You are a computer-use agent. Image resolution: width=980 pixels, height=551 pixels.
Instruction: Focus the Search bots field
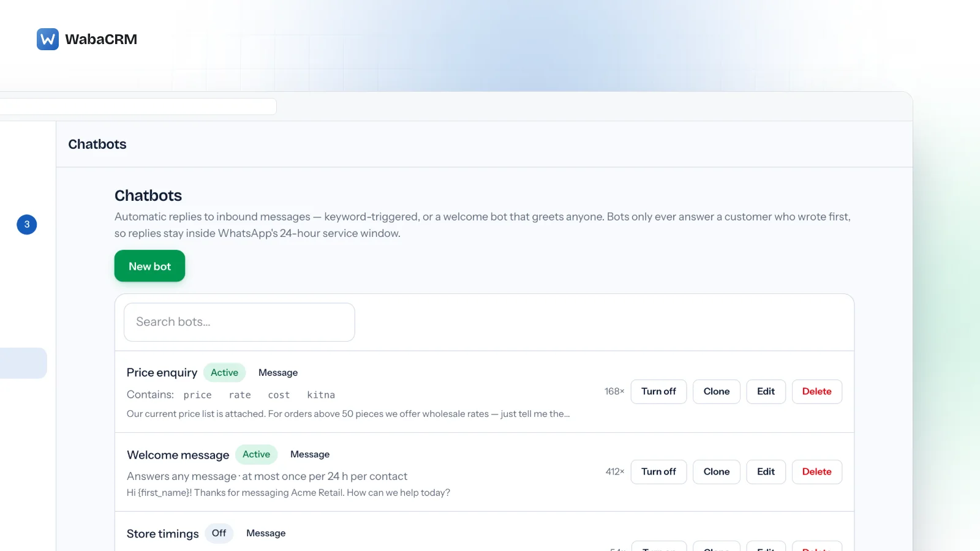pos(239,322)
